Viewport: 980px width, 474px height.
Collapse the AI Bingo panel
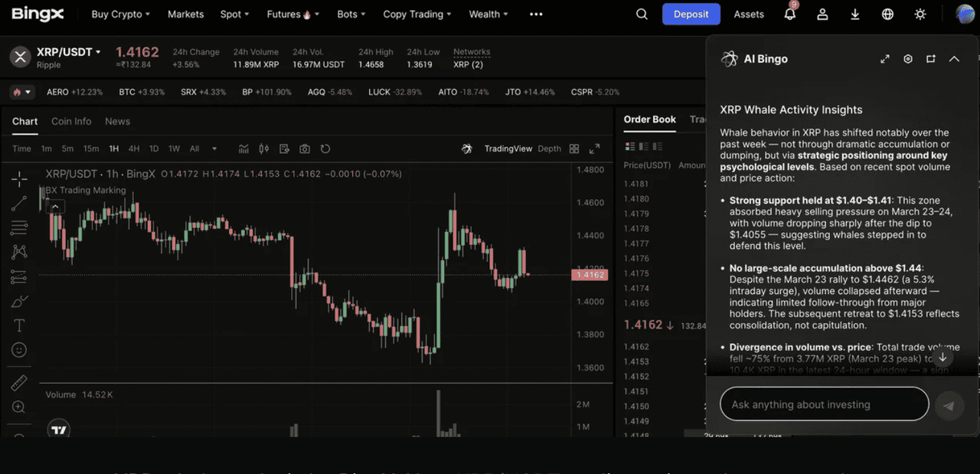coord(954,59)
